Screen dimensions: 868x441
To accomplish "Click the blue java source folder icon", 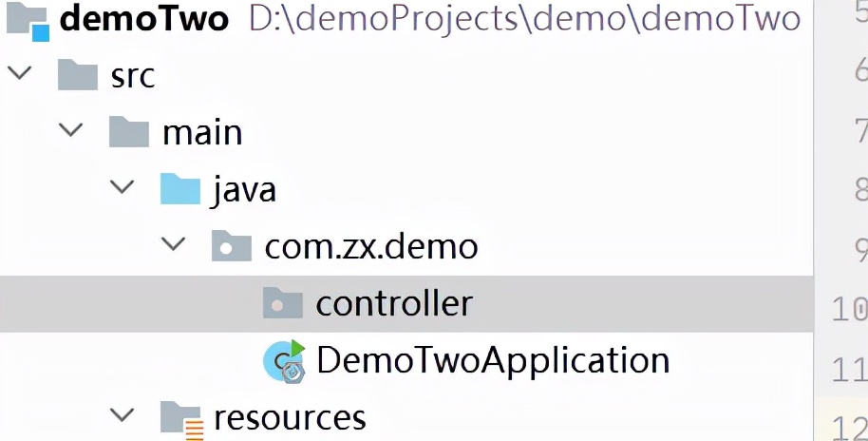I will pyautogui.click(x=180, y=189).
